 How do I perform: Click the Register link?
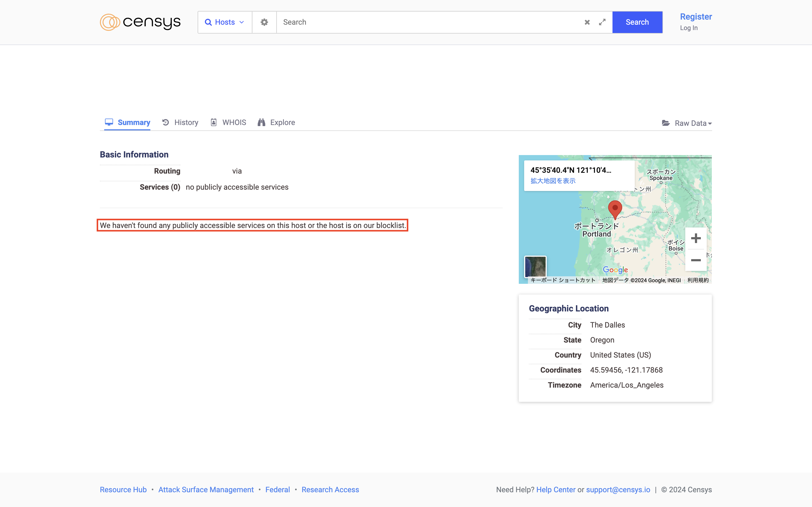tap(695, 16)
